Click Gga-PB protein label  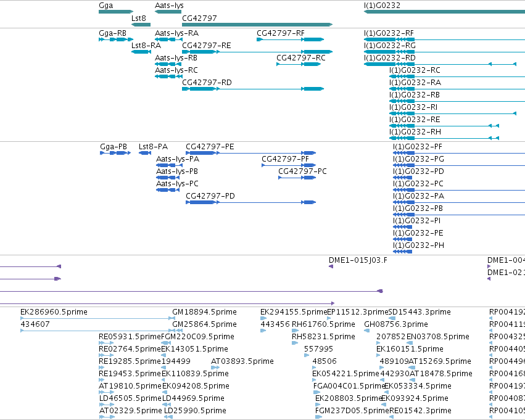coord(114,147)
